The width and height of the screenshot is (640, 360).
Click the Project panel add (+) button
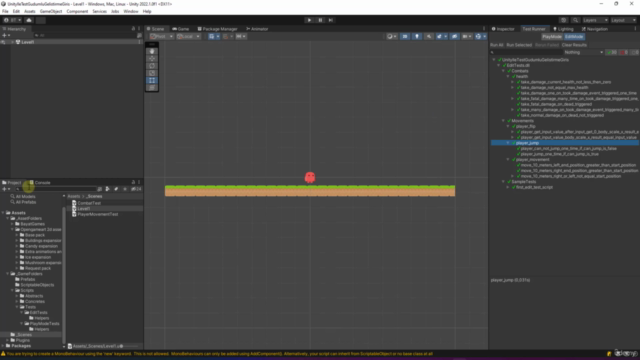pyautogui.click(x=5, y=189)
